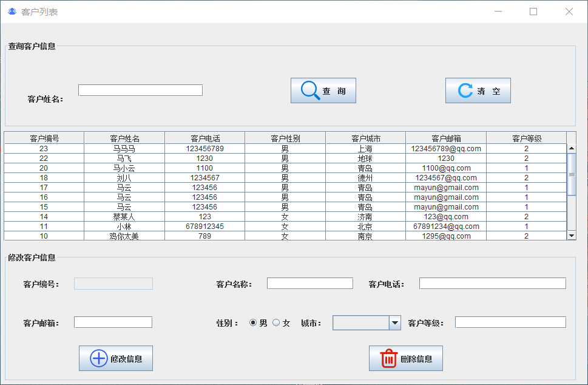The height and width of the screenshot is (385, 588).
Task: Click email cell 1295@qq.com
Action: coord(446,236)
